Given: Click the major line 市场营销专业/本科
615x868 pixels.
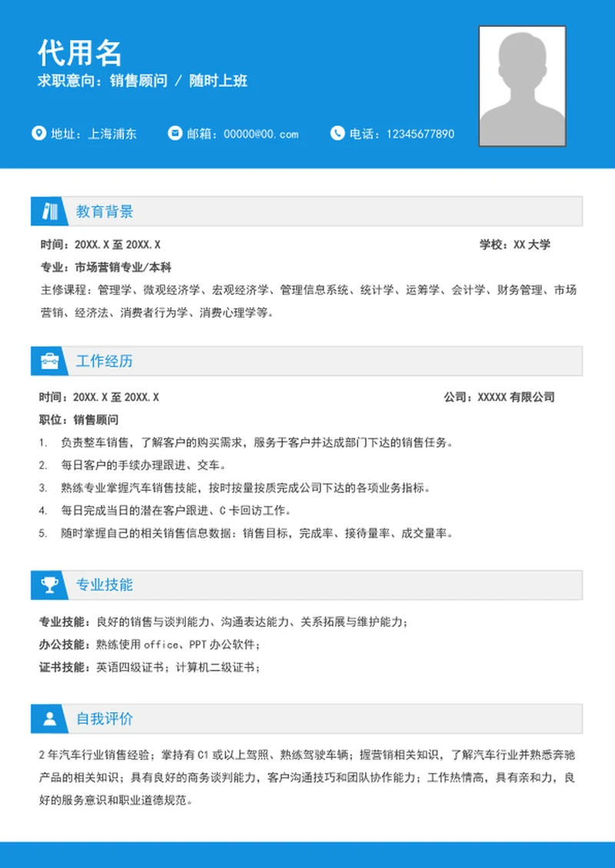Looking at the screenshot, I should pos(123,267).
